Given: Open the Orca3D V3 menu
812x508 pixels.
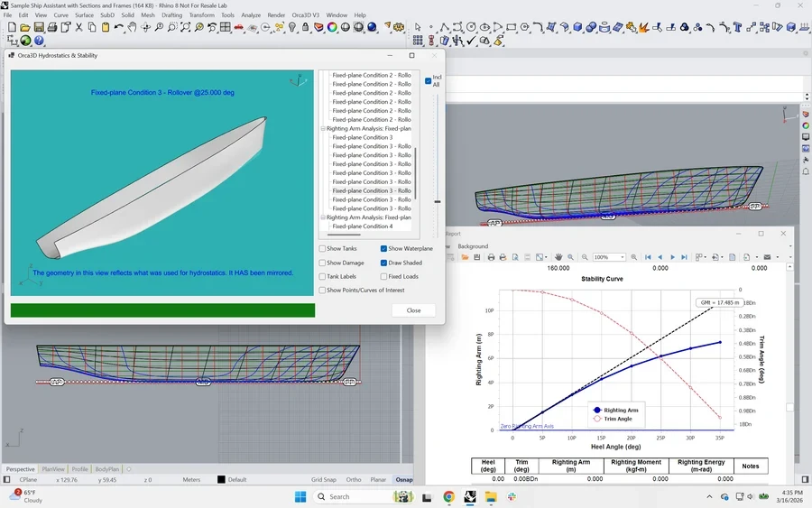Looking at the screenshot, I should click(306, 15).
